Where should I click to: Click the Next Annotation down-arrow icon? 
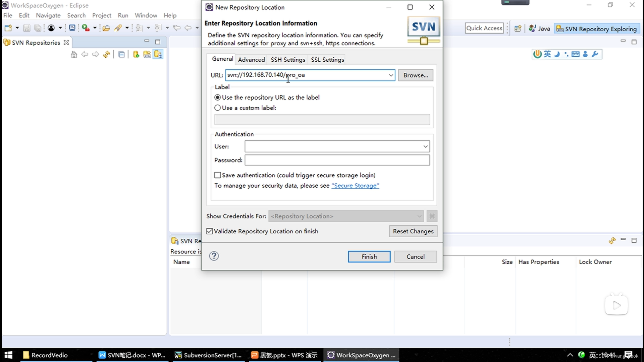click(x=139, y=28)
